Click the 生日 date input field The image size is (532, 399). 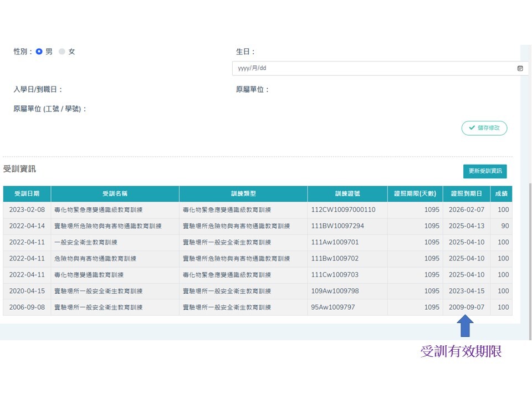(x=371, y=68)
